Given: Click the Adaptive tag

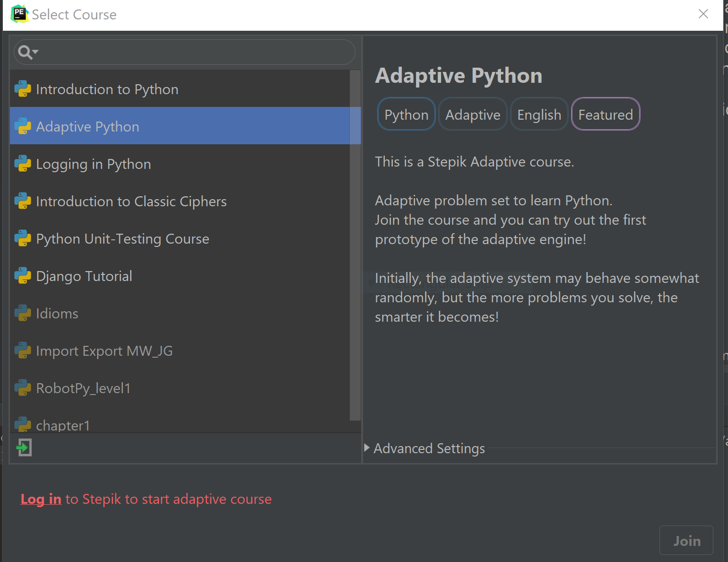Looking at the screenshot, I should tap(473, 114).
